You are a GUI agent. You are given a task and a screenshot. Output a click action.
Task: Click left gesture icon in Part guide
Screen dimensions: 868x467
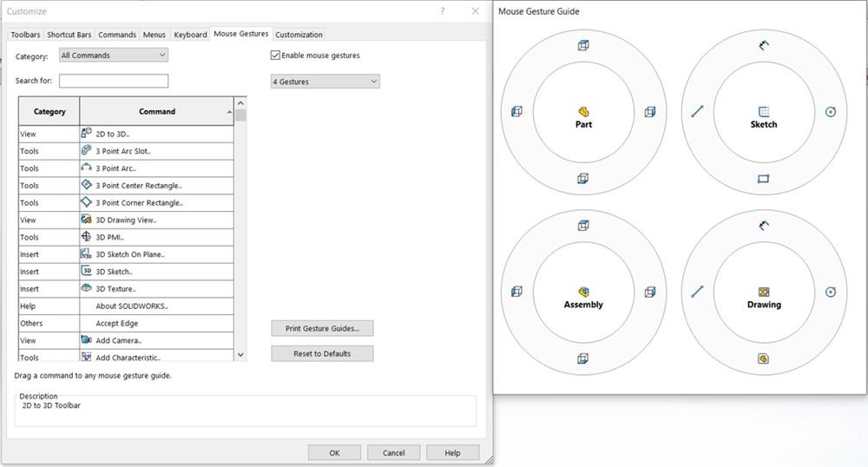[x=516, y=112]
